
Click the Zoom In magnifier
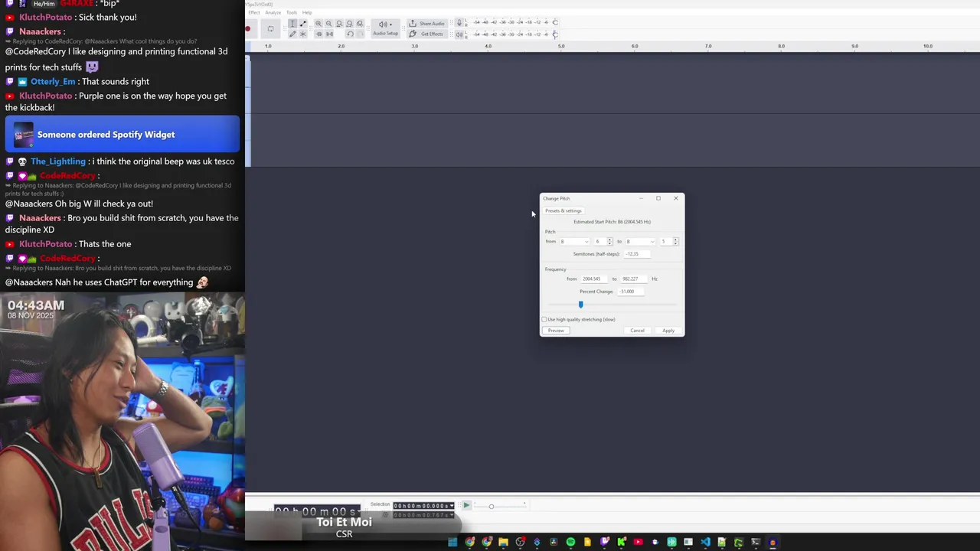tap(318, 24)
